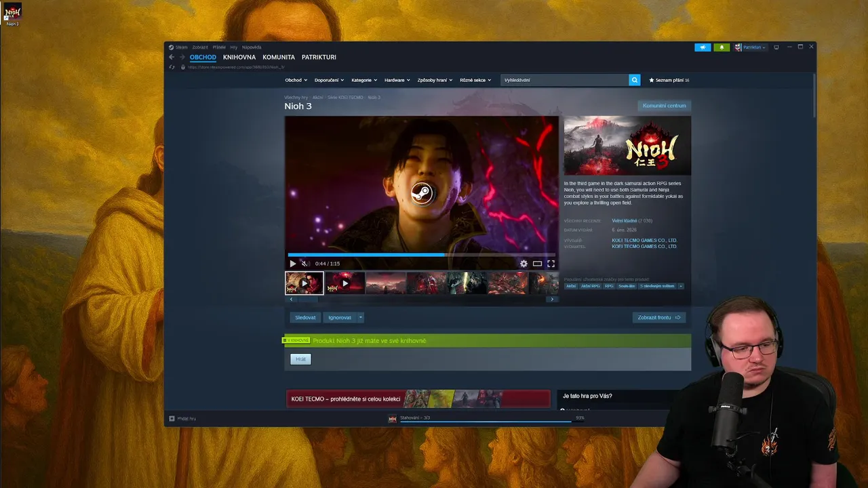Expand the Obchod store dropdown
The image size is (868, 488).
(296, 80)
